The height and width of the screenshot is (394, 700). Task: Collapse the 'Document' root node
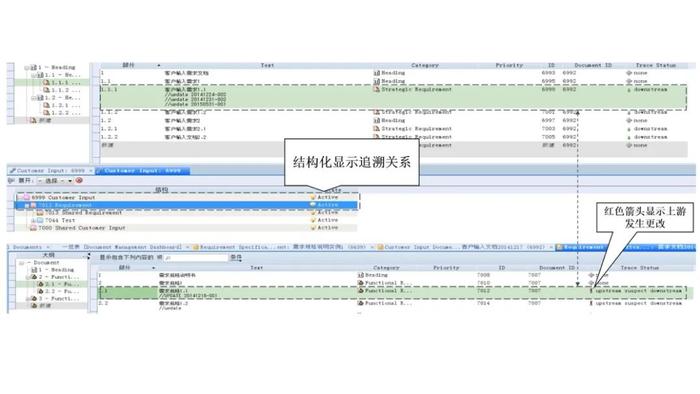pos(21,263)
